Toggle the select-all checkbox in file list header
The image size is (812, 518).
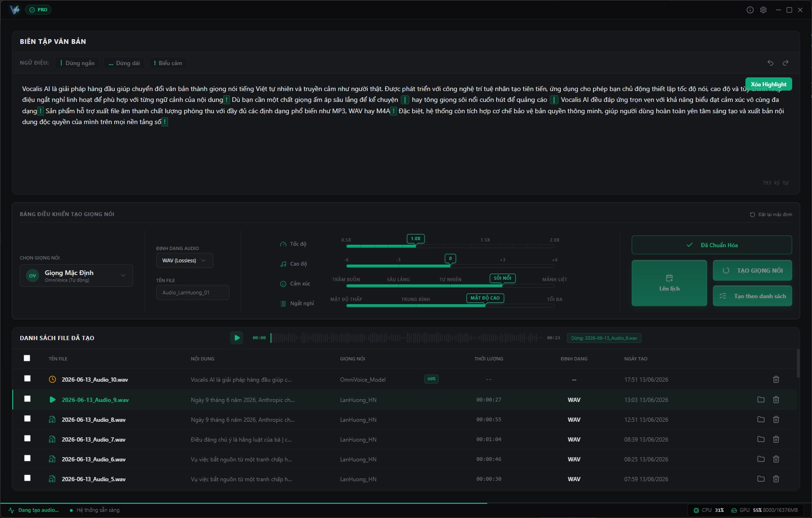coord(27,358)
